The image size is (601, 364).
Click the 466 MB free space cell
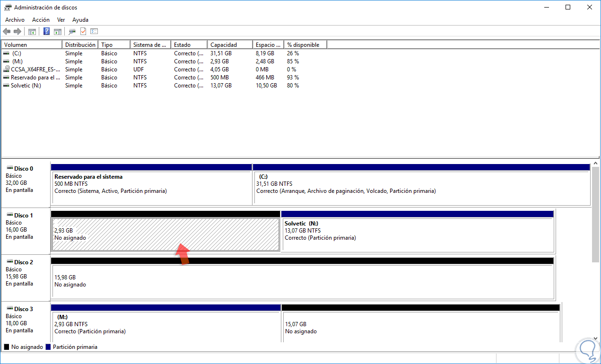(265, 78)
